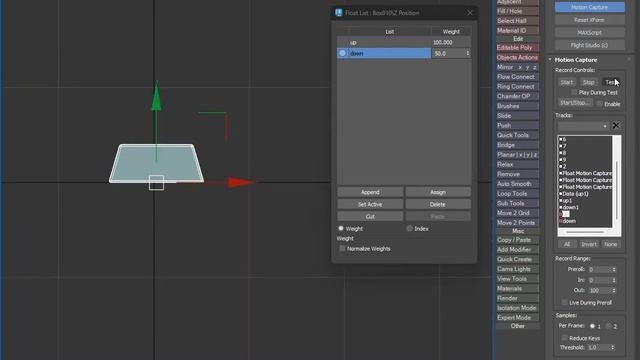Screen dimensions: 640x360
Task: Open the Objects Actions menu item
Action: coord(518,58)
